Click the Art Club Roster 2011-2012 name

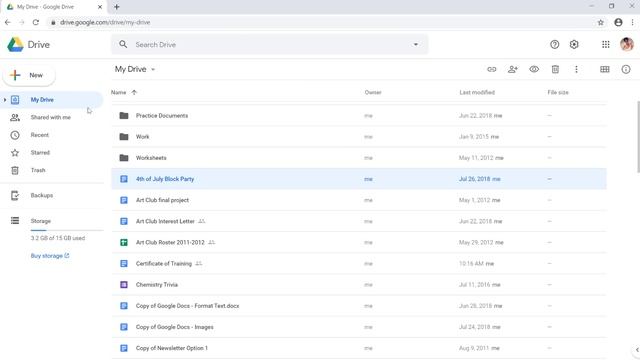coord(170,242)
